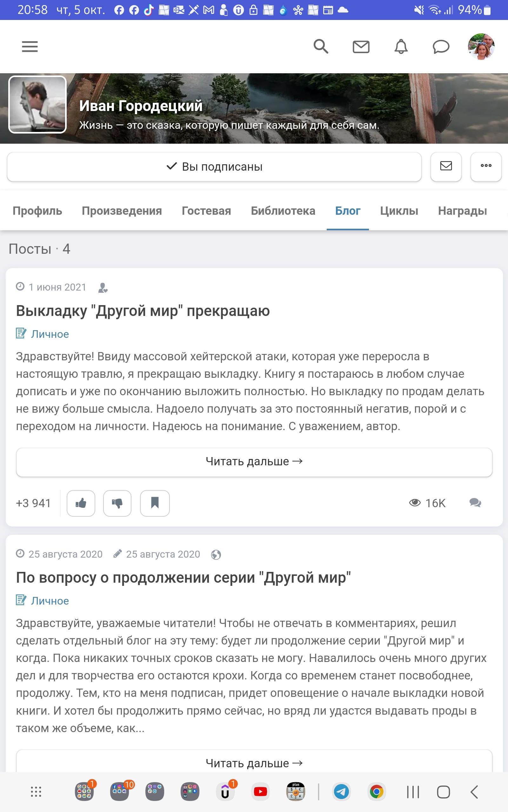Click the subscribers-only visibility icon
The image size is (508, 812).
click(x=103, y=288)
